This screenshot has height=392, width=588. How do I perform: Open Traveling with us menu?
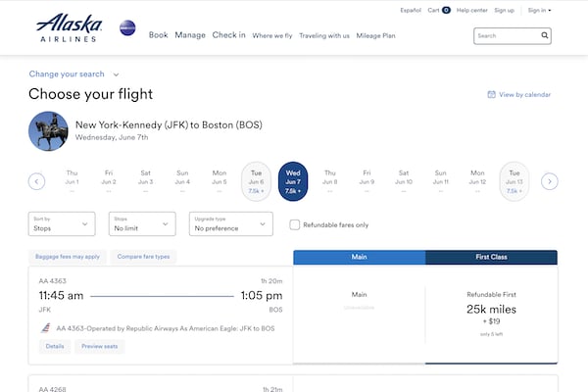[x=324, y=35]
